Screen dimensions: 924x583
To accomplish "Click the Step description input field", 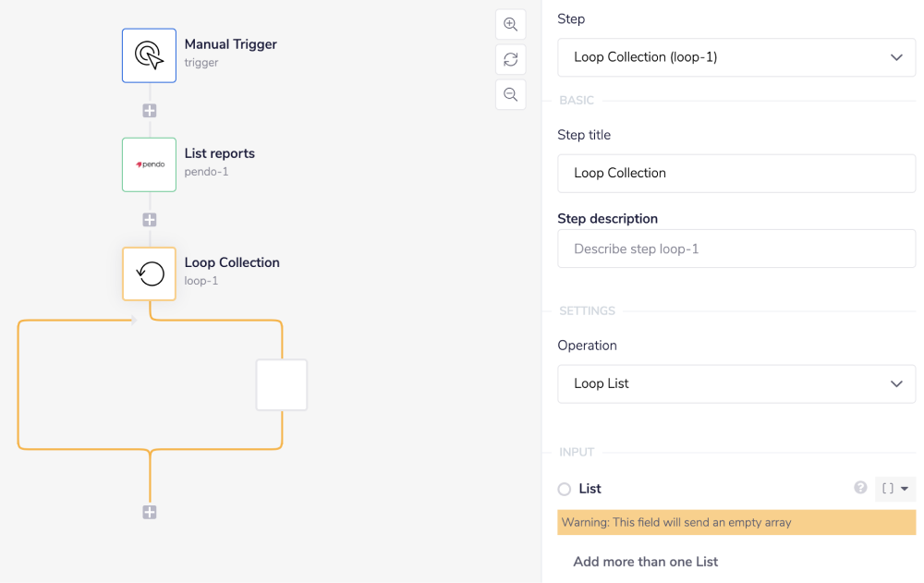I will (x=736, y=249).
